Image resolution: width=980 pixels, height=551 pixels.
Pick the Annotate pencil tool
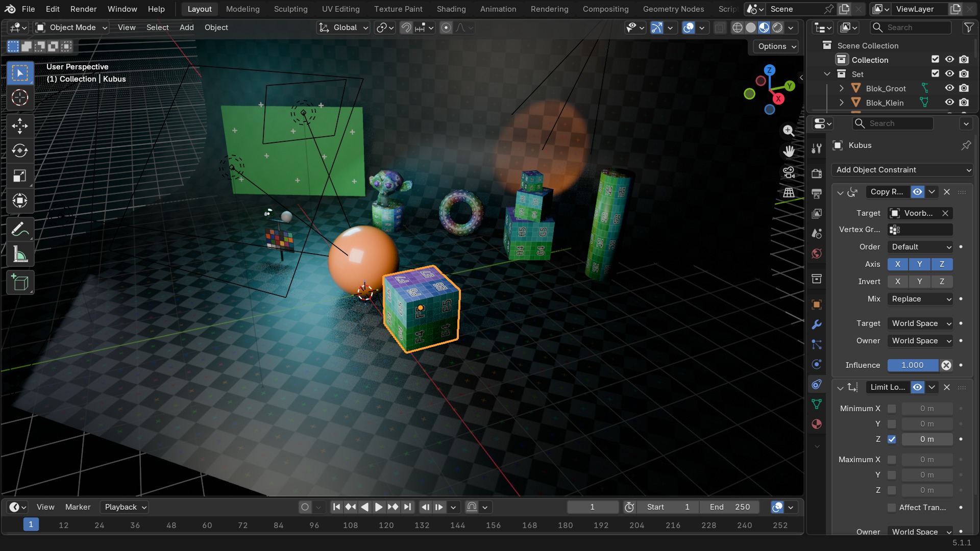click(20, 230)
